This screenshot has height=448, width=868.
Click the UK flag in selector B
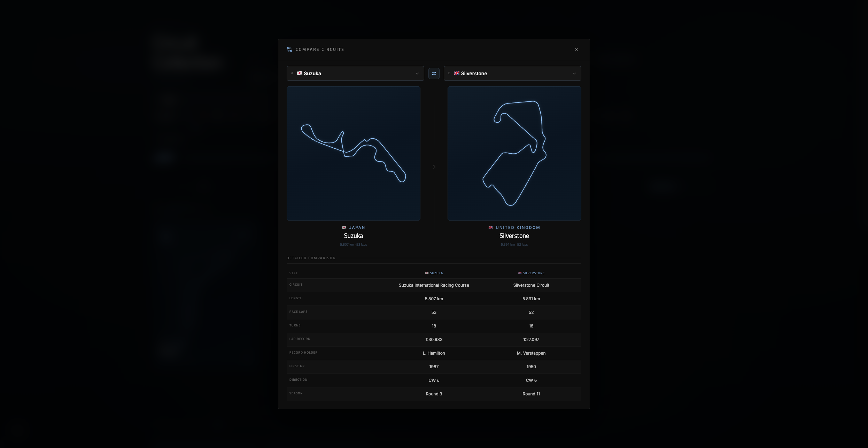click(456, 73)
